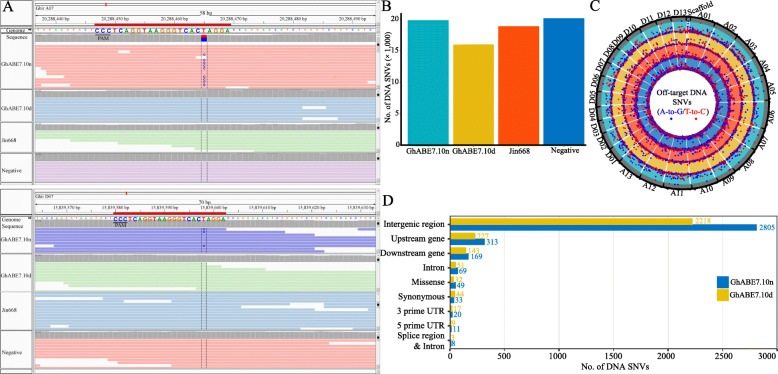This screenshot has width=778, height=374.
Task: Click the 20,288,460 bp ruler tick
Action: 175,18
